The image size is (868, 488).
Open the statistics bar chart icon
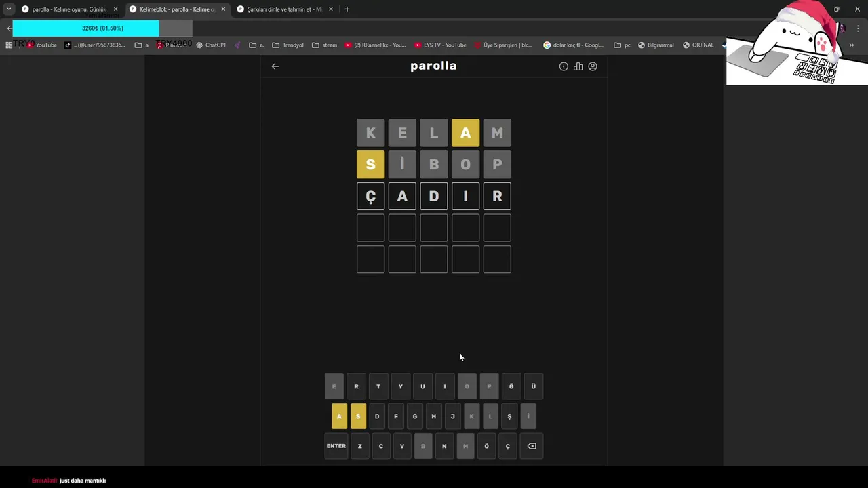578,66
